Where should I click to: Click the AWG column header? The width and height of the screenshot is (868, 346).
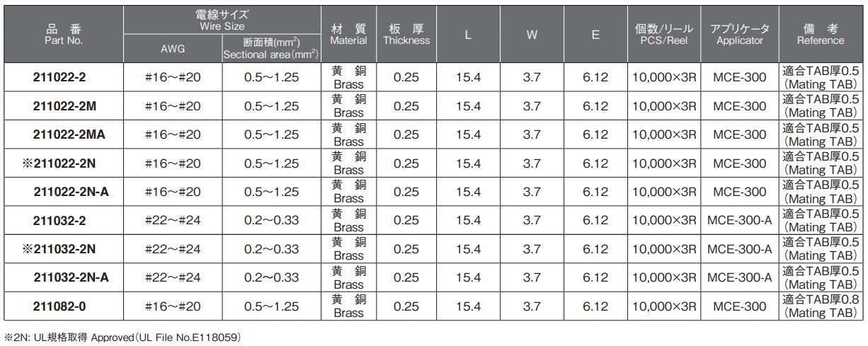coord(173,50)
